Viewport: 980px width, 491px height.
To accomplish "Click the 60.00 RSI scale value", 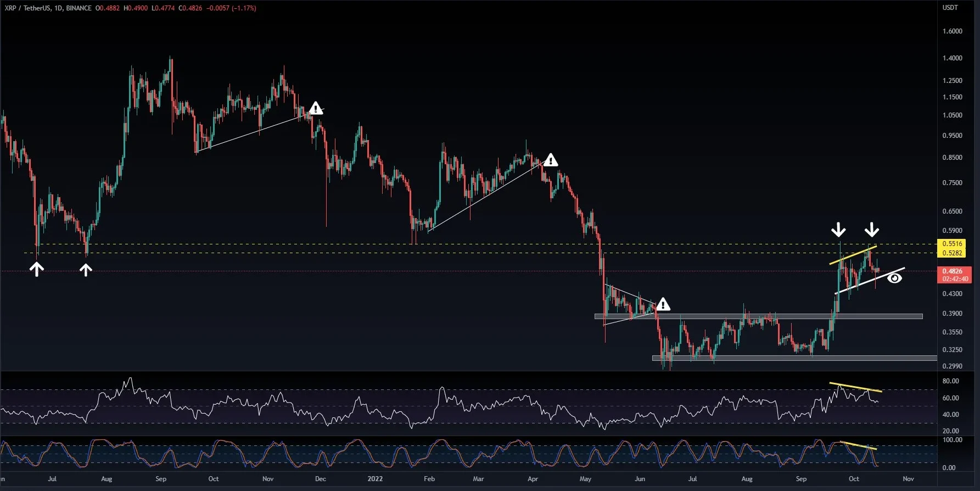I will [951, 398].
